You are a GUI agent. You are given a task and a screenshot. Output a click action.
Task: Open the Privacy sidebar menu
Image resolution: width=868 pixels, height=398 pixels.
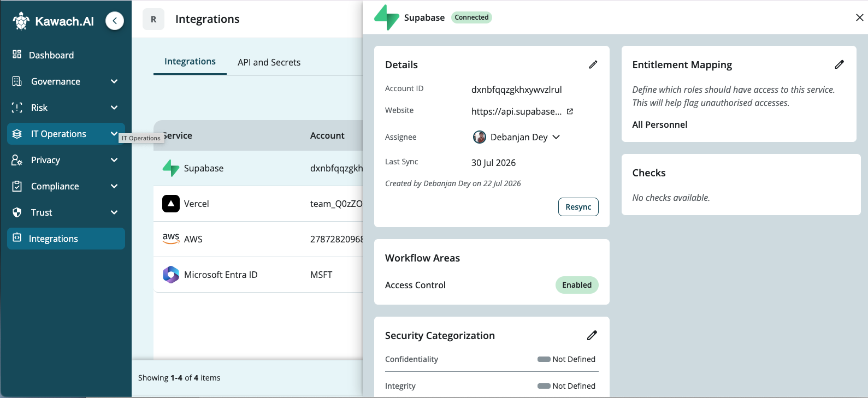pos(66,160)
